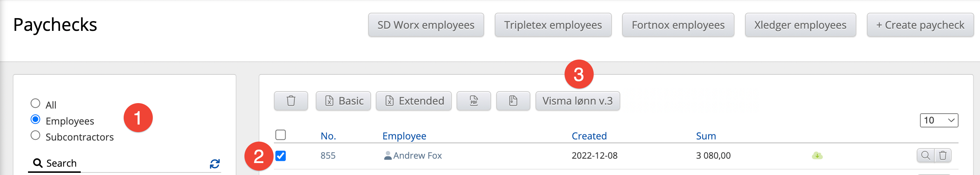
Task: Click the Basic Excel export button
Action: pyautogui.click(x=343, y=101)
